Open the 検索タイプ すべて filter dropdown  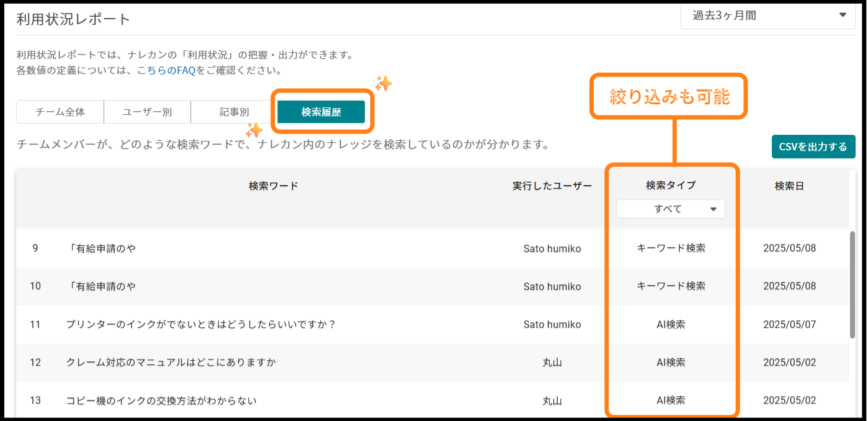[x=671, y=209]
